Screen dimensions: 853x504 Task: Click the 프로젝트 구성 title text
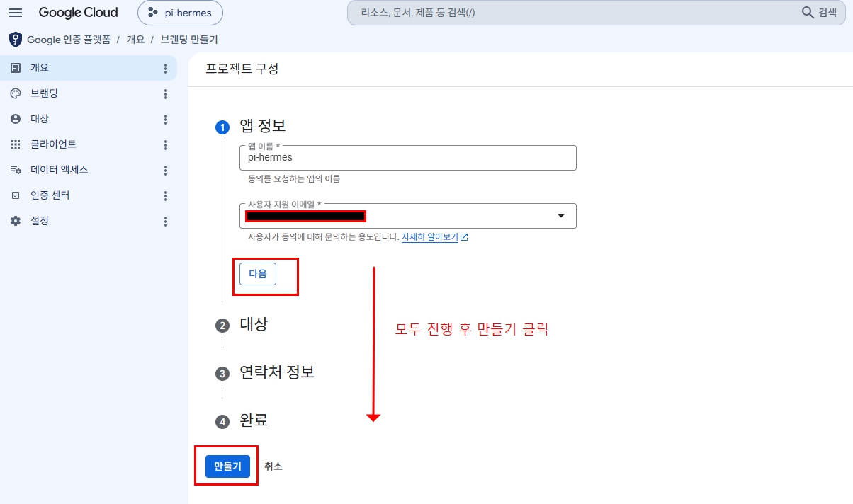click(242, 69)
